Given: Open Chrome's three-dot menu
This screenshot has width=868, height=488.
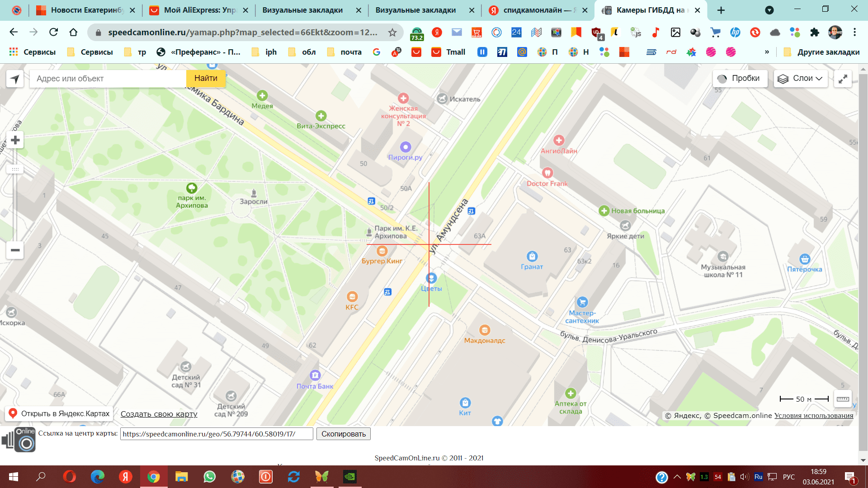Looking at the screenshot, I should click(854, 32).
